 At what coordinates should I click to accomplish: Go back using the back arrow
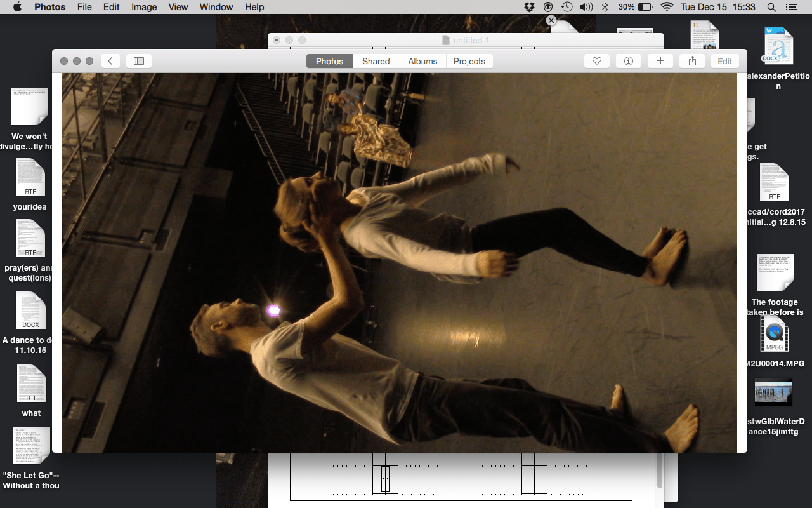tap(110, 60)
